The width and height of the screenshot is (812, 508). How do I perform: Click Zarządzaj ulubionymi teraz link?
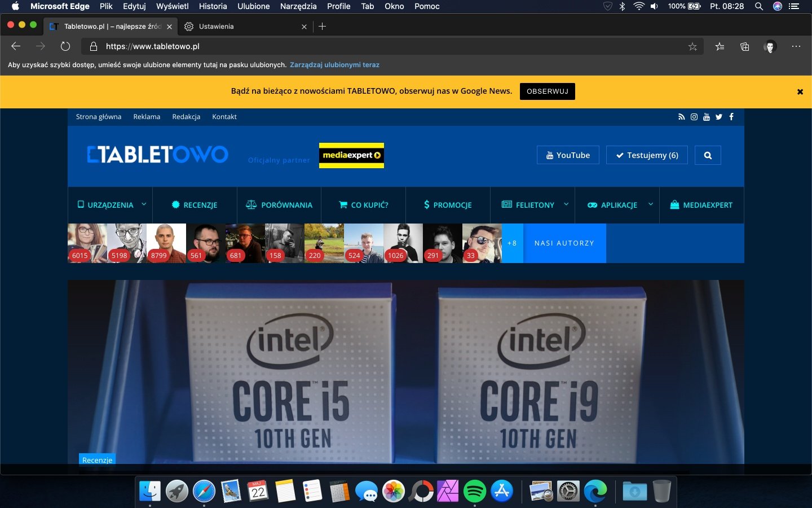click(x=334, y=65)
